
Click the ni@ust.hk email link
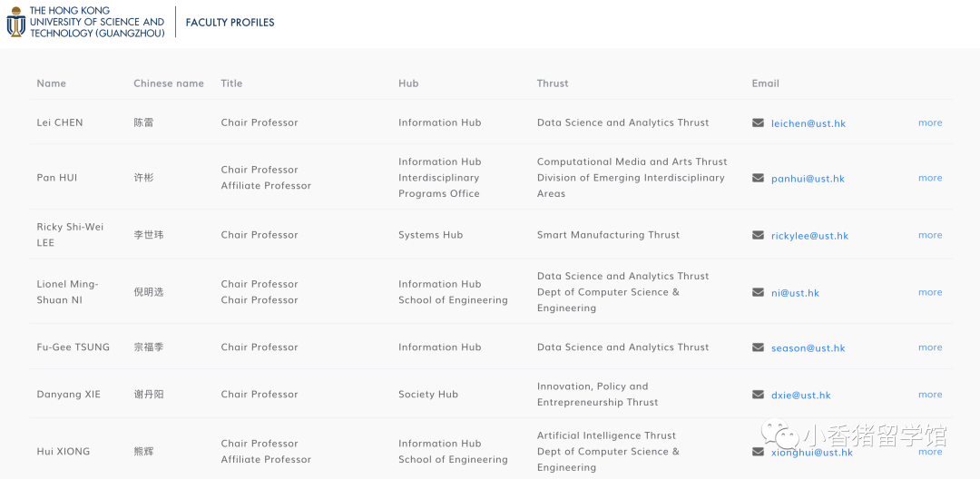point(795,293)
